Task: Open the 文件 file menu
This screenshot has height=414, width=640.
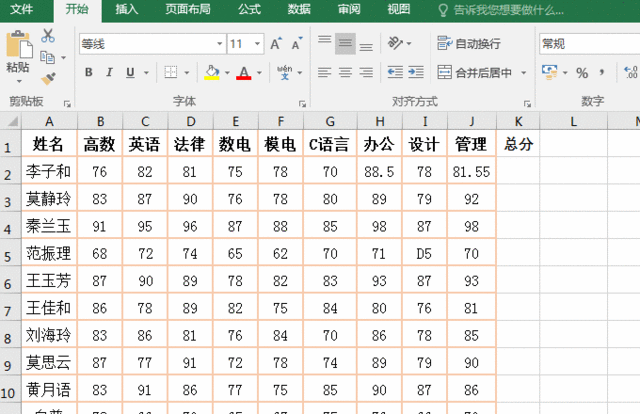Action: coord(22,9)
